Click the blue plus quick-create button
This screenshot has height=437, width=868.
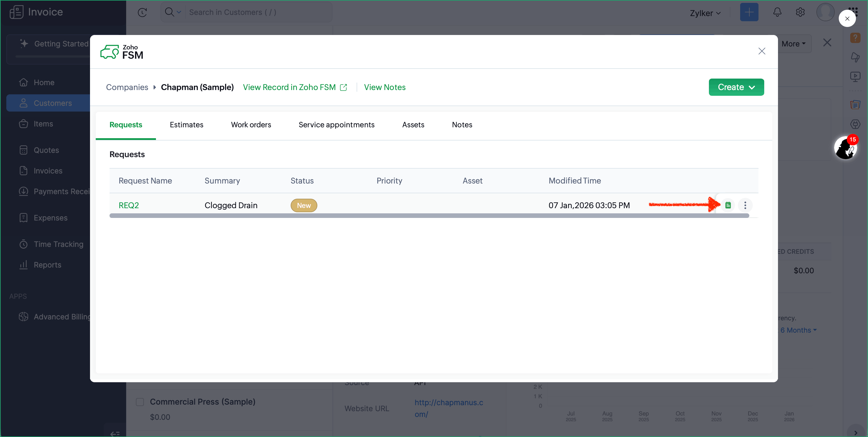point(749,12)
